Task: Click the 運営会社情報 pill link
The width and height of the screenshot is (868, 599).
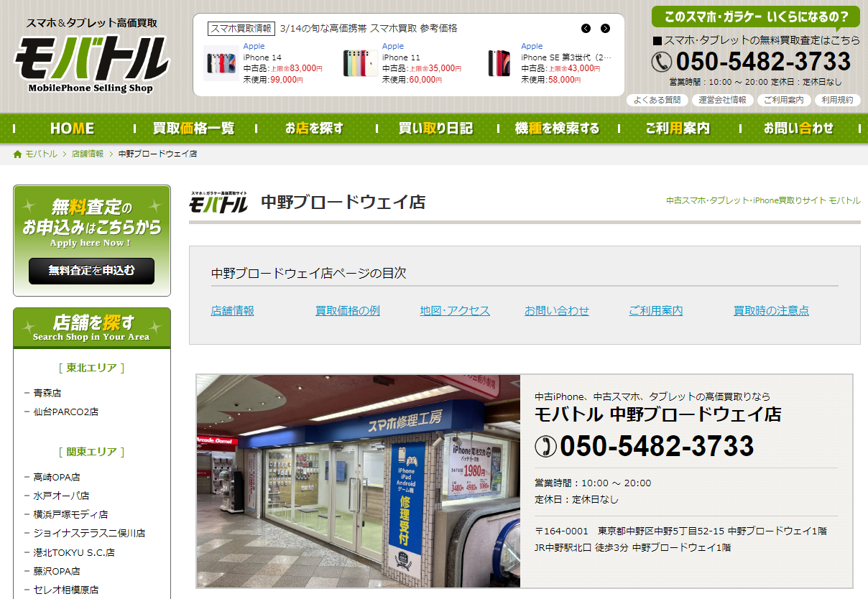Action: (x=723, y=101)
